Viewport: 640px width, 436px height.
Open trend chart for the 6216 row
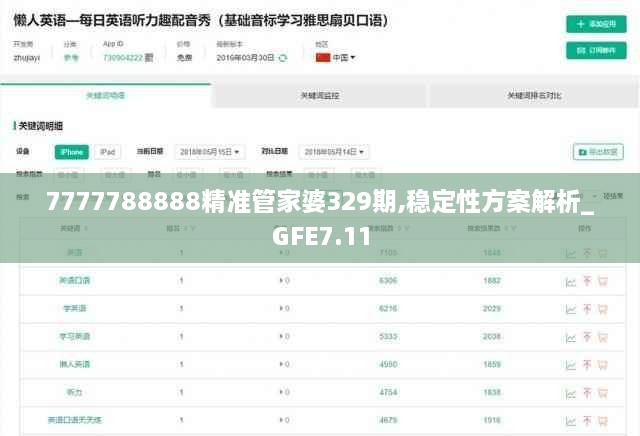[571, 309]
